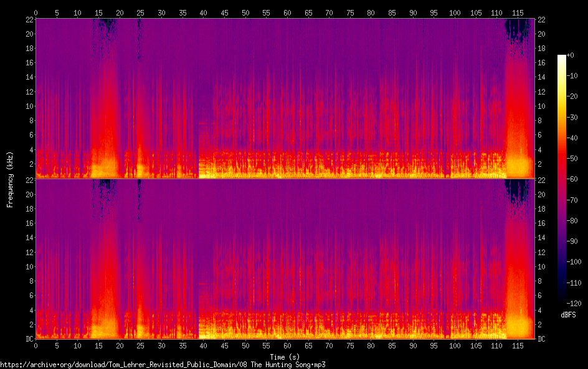Click the 115 second mark on top time axis
Image resolution: width=588 pixels, height=369 pixels.
coord(518,12)
